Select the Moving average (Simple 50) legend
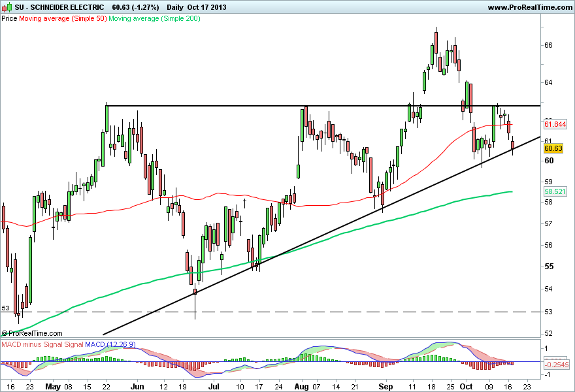Screen dimensions: 575x392 coord(63,18)
